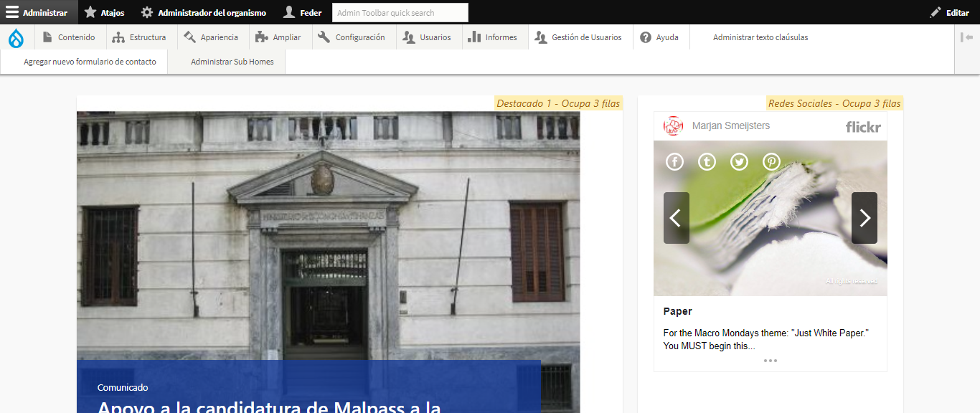Open Administrador del organismo gear menu
The height and width of the screenshot is (413, 980).
(x=204, y=12)
